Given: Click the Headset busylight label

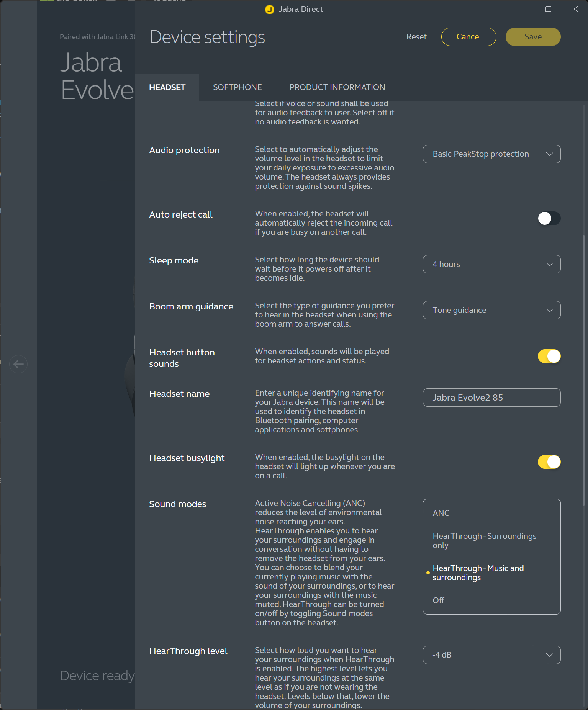Looking at the screenshot, I should (x=187, y=458).
